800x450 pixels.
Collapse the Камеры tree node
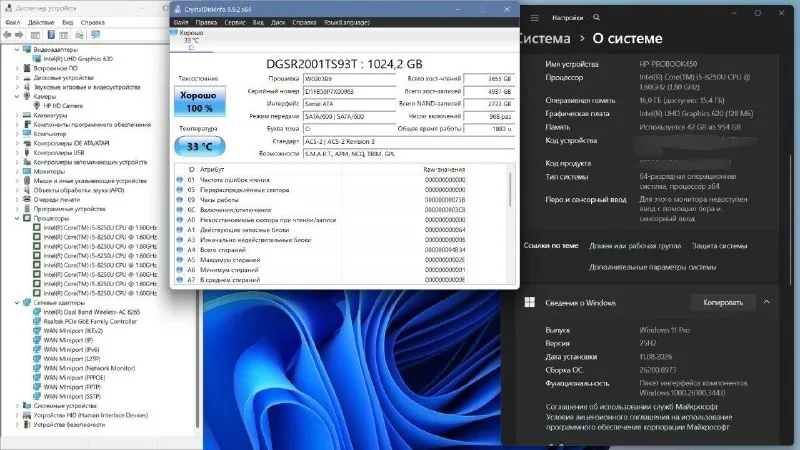pyautogui.click(x=17, y=96)
